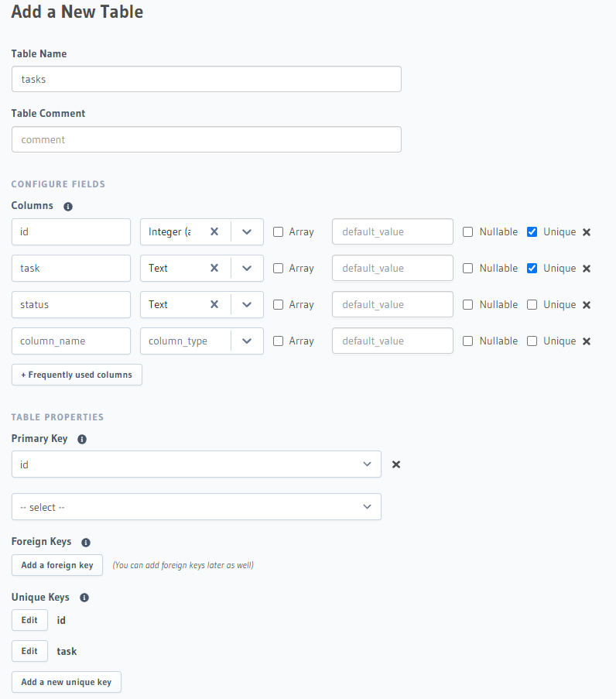616x699 pixels.
Task: Click Add a foreign key button
Action: click(x=57, y=565)
